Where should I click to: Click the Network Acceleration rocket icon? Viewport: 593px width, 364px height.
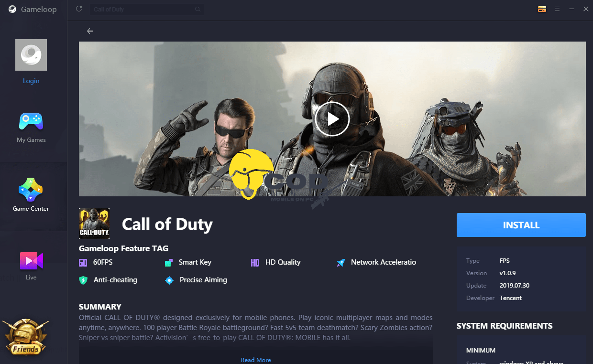pyautogui.click(x=340, y=262)
